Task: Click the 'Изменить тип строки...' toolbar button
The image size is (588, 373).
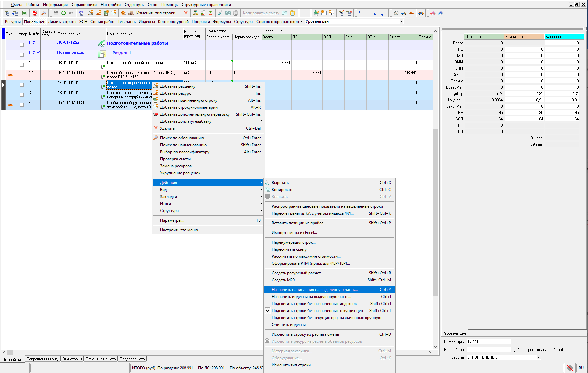Action: (157, 13)
